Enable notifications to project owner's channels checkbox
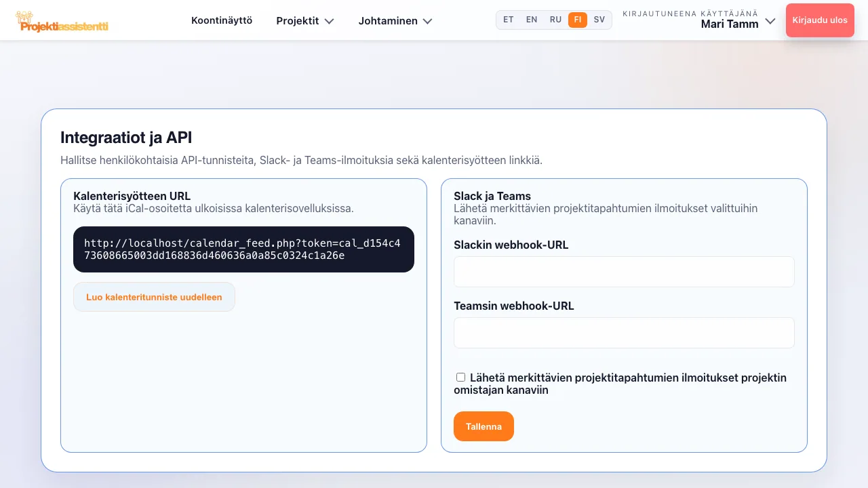This screenshot has height=488, width=868. click(x=461, y=378)
